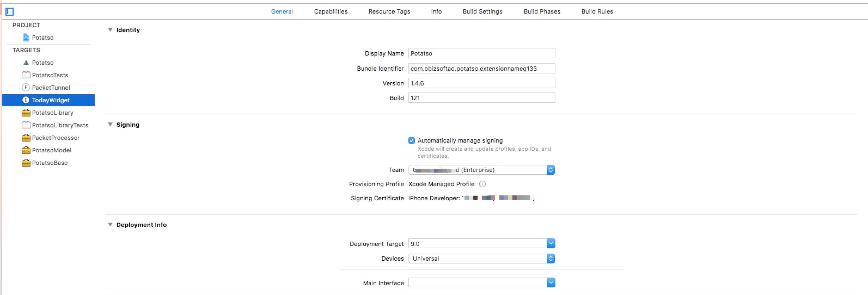This screenshot has height=295, width=868.
Task: Open the Deployment Target dropdown
Action: point(550,244)
